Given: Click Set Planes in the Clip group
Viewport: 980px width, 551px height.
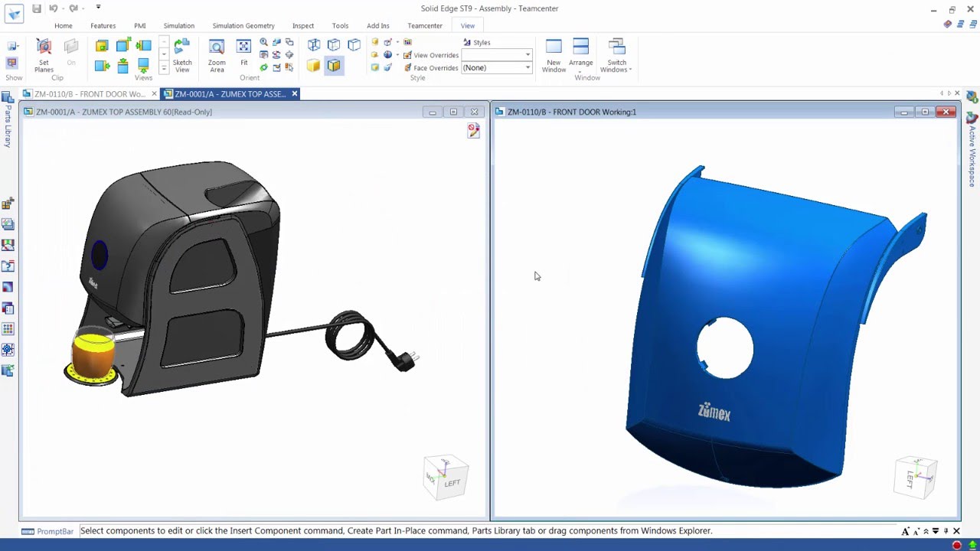Looking at the screenshot, I should [44, 56].
